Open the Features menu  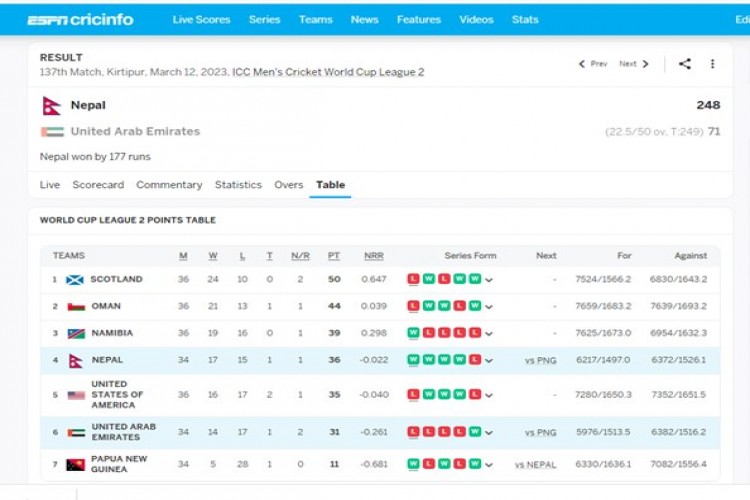[x=419, y=20]
